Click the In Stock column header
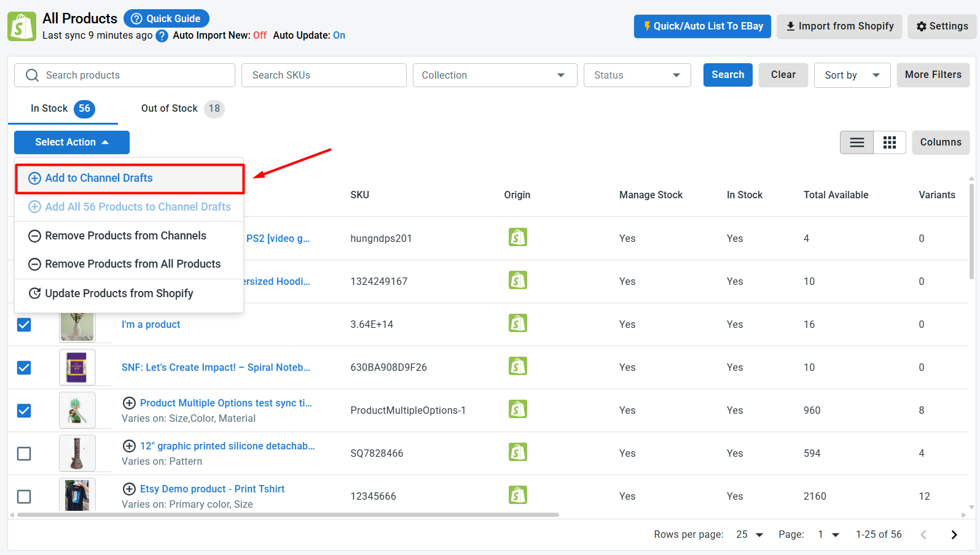Image resolution: width=980 pixels, height=555 pixels. tap(745, 195)
